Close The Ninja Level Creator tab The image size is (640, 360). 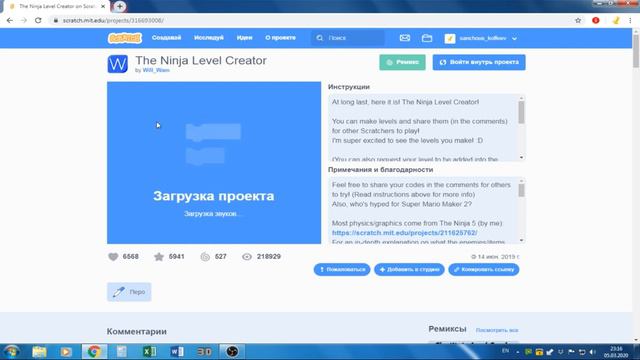tap(103, 7)
